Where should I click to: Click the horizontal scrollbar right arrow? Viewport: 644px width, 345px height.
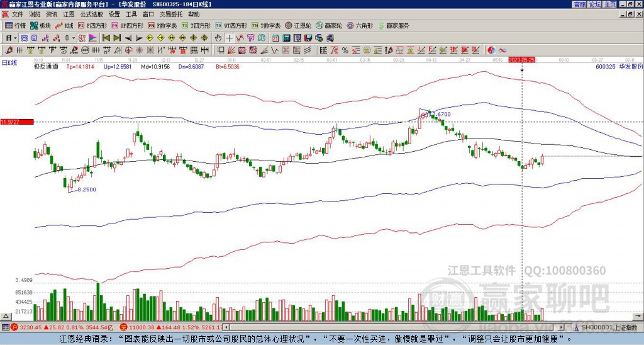(x=561, y=327)
